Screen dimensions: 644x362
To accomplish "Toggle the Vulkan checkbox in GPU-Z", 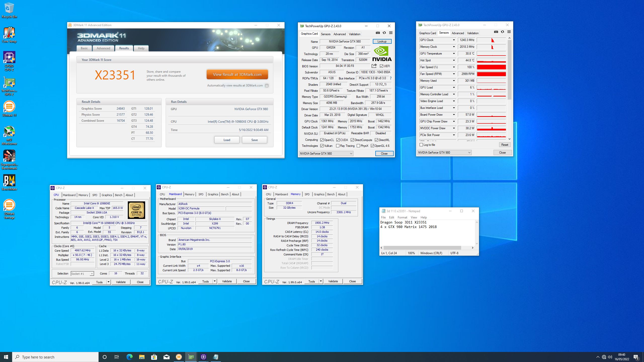I will [322, 146].
